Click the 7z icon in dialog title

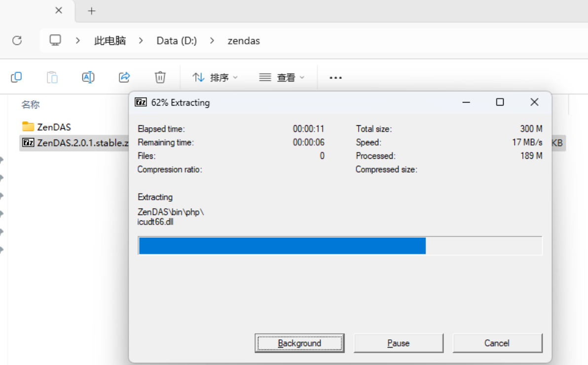pyautogui.click(x=141, y=102)
